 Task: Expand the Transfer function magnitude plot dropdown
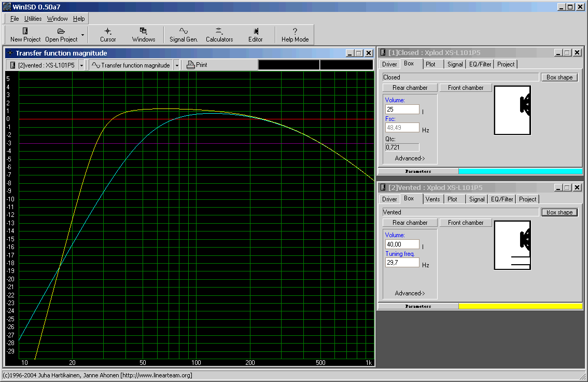tap(177, 65)
